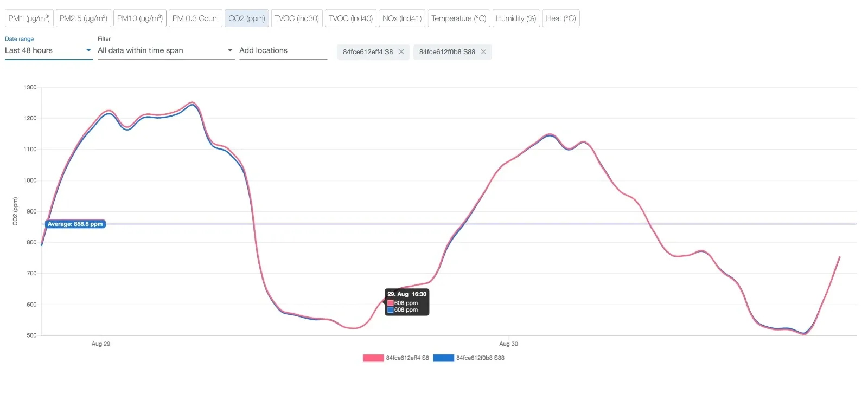
Task: Expand the Filter dropdown arrow
Action: [x=230, y=50]
